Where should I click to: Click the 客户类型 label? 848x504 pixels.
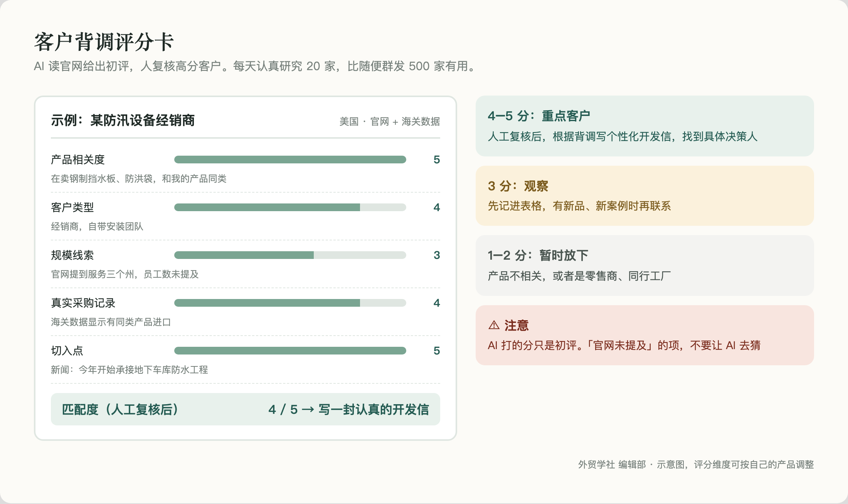(72, 207)
